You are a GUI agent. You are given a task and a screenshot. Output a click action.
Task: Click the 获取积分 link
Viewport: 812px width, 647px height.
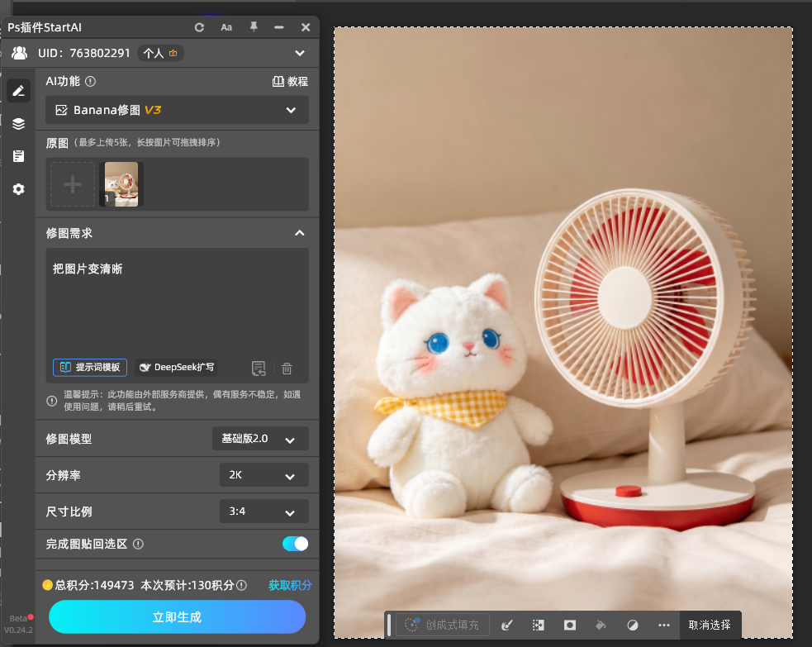click(x=290, y=585)
